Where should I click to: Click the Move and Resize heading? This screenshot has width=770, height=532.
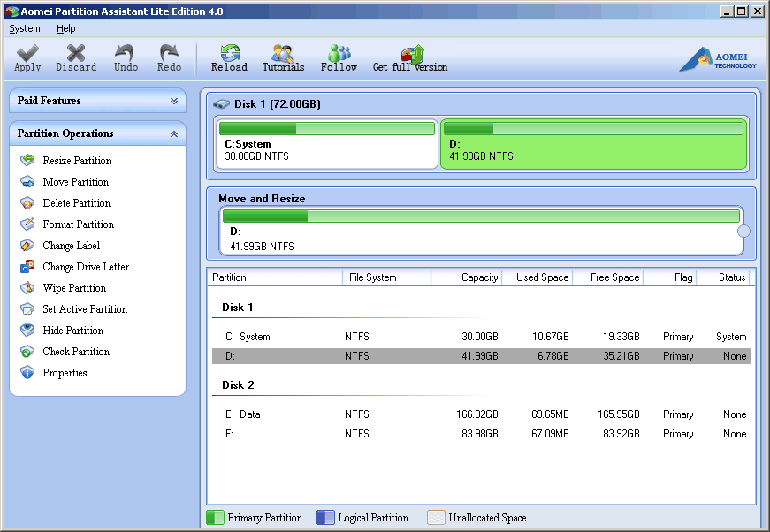point(262,199)
